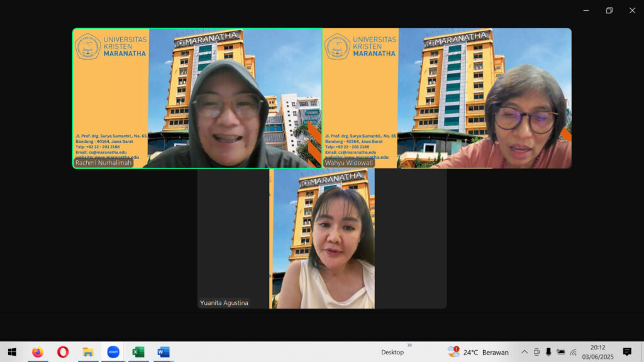Open the notification center icon
Image resolution: width=644 pixels, height=362 pixels.
coord(627,352)
